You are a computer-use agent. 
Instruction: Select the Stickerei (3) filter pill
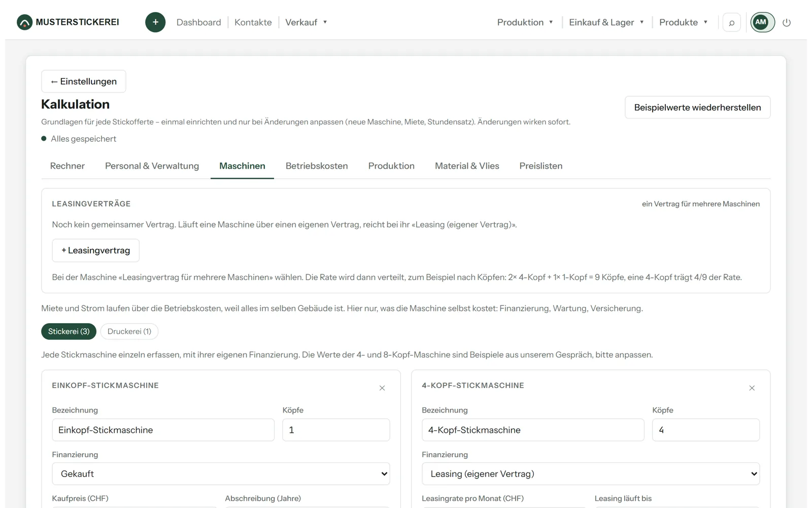pos(69,331)
